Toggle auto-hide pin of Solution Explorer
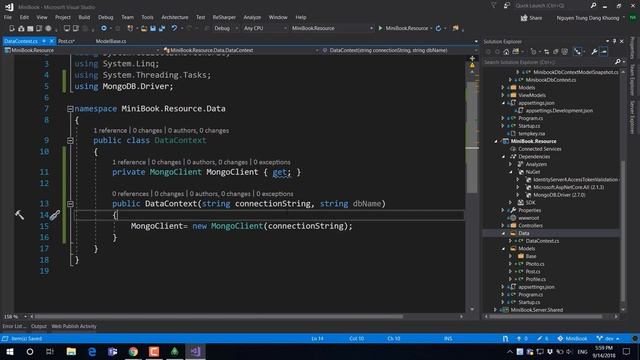This screenshot has width=640, height=360. point(614,41)
